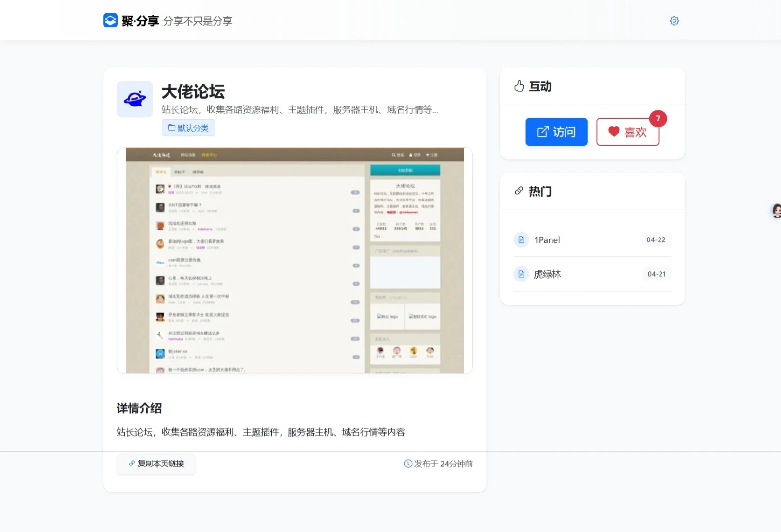Click the document icon beside 1Panel
The width and height of the screenshot is (781, 532).
521,240
